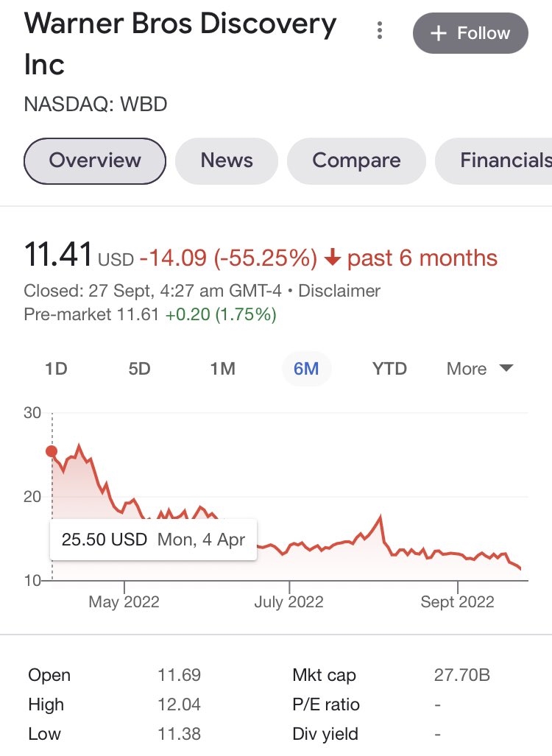Choose the 1M time range

223,369
